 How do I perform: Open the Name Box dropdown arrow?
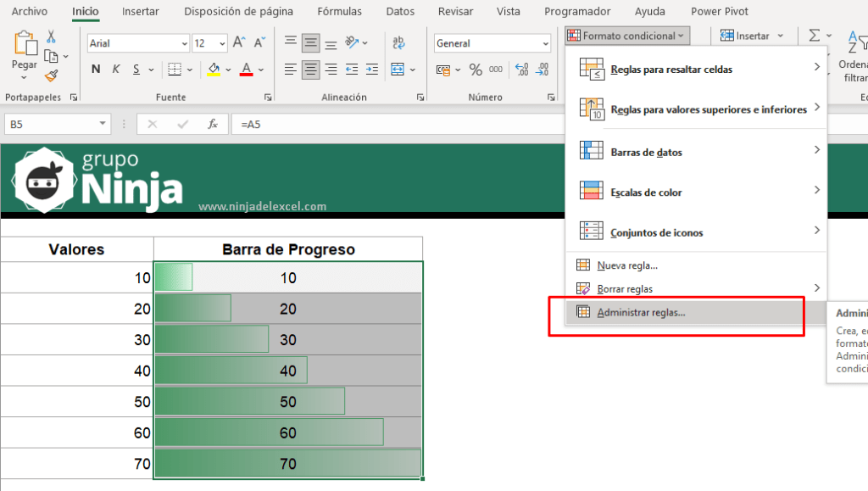[x=103, y=124]
